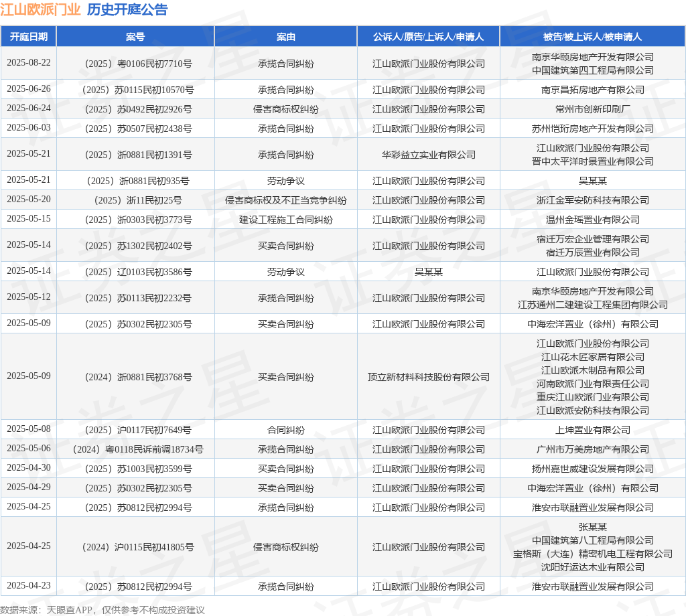The width and height of the screenshot is (686, 616).
Task: Select the date 2025-05-15
Action: pyautogui.click(x=29, y=218)
